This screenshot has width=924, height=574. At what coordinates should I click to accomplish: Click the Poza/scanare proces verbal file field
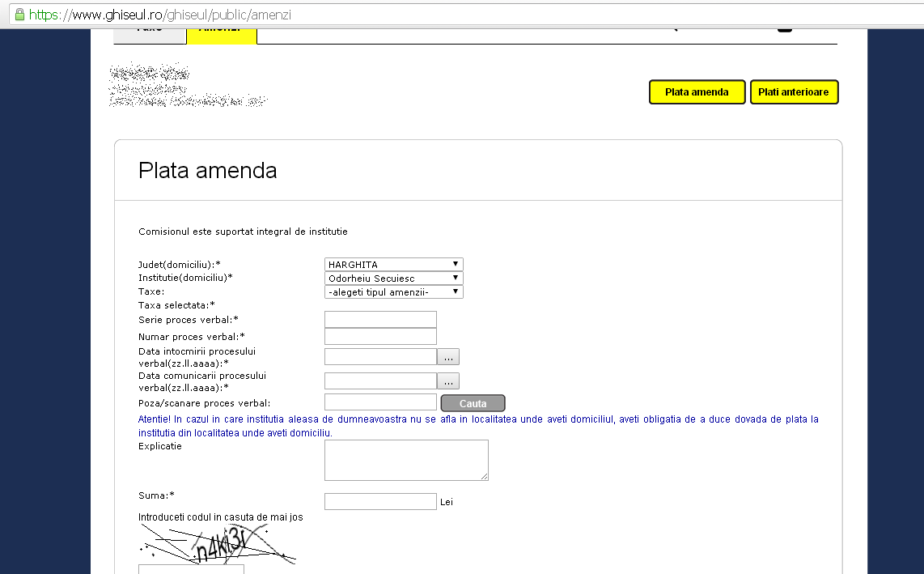[380, 402]
